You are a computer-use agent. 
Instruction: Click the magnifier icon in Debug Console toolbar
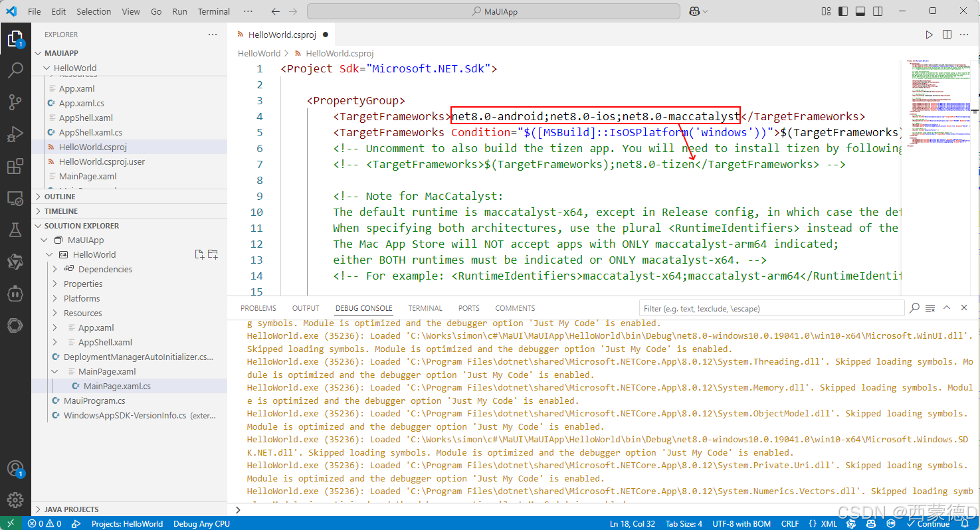coord(915,308)
